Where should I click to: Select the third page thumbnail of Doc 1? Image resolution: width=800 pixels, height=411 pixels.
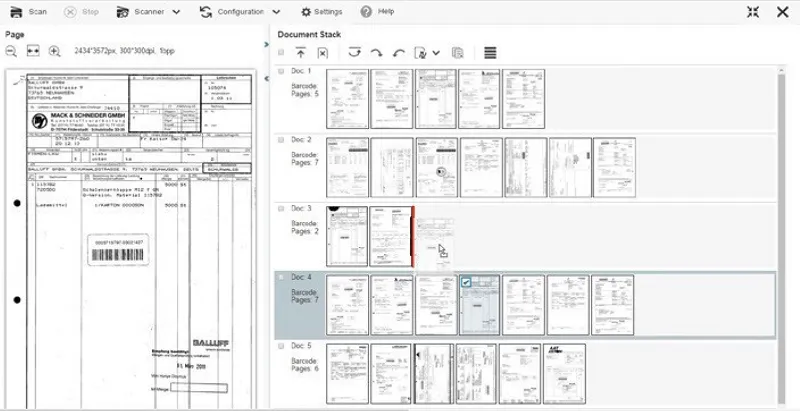pyautogui.click(x=436, y=99)
